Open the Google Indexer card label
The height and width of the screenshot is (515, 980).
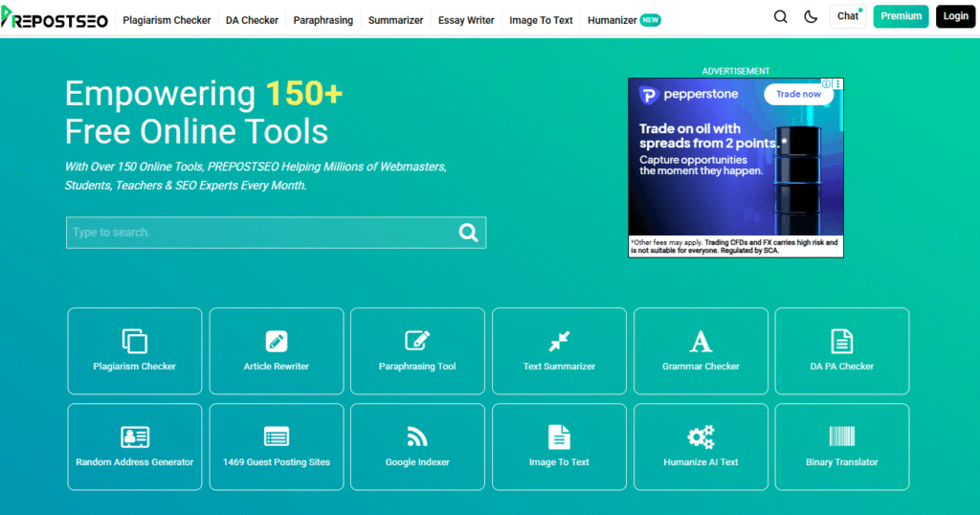pyautogui.click(x=417, y=462)
